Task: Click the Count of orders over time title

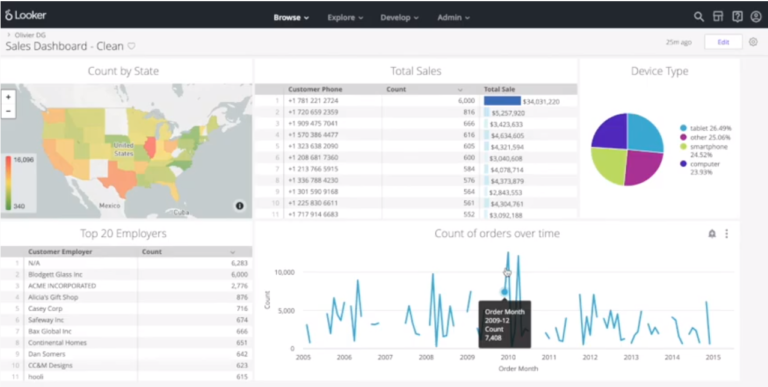Action: tap(497, 234)
